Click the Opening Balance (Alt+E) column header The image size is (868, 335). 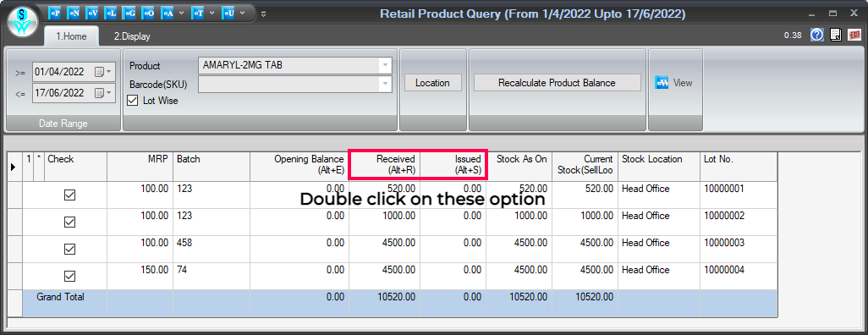point(299,166)
